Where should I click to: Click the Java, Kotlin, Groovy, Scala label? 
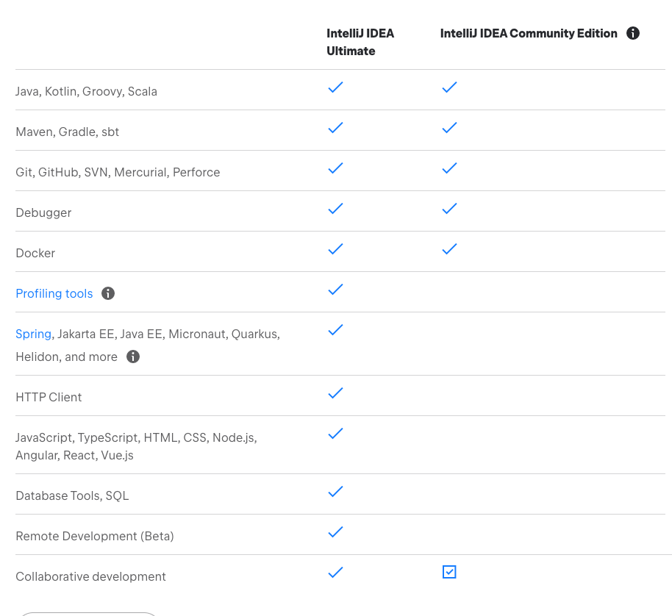[x=86, y=92]
